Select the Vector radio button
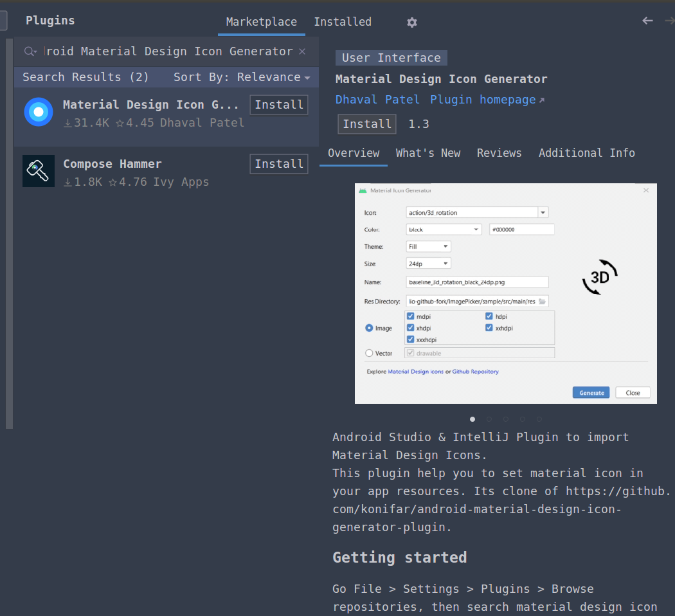This screenshot has height=616, width=675. 369,353
